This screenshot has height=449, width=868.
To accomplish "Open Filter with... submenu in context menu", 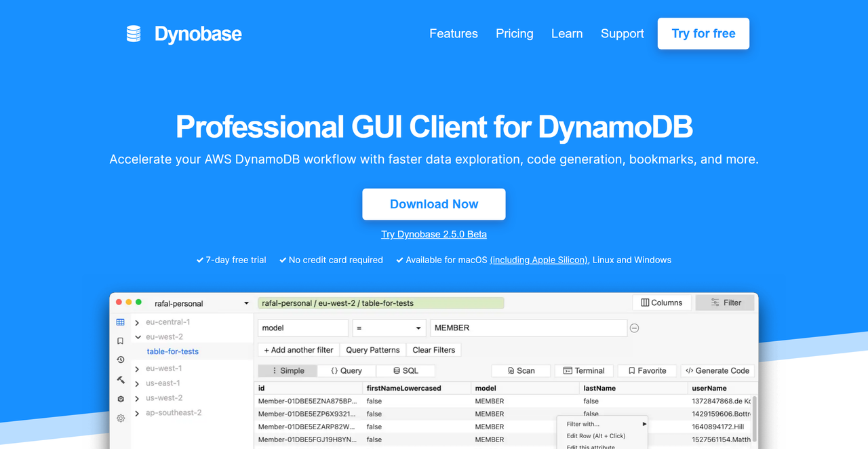I will [x=602, y=424].
